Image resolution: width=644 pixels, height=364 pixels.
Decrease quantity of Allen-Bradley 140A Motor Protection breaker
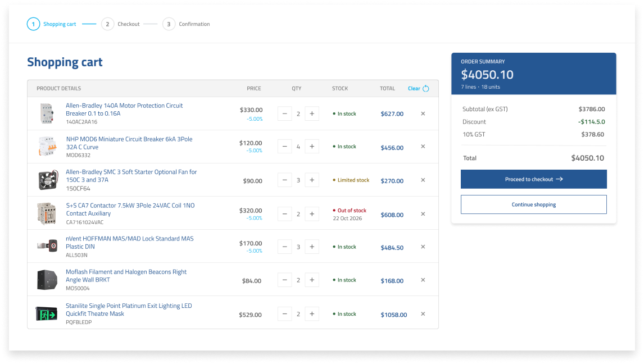(284, 113)
